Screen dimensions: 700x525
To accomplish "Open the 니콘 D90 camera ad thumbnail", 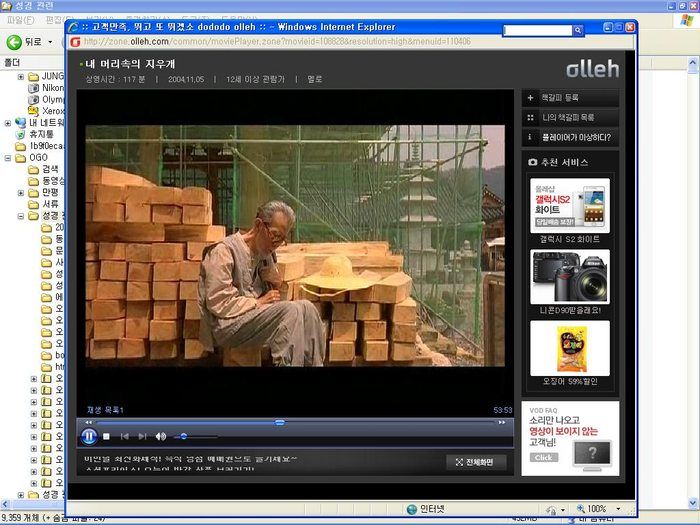I will click(x=570, y=277).
